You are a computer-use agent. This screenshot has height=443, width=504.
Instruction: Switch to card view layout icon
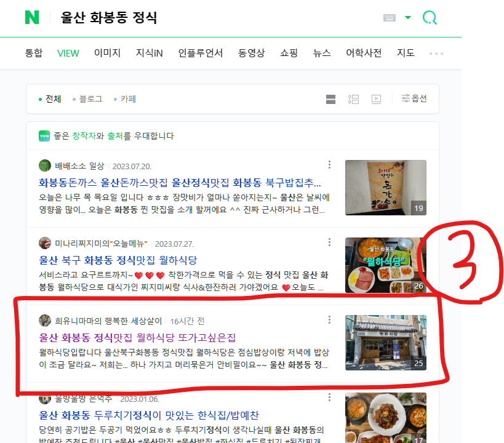tap(330, 99)
